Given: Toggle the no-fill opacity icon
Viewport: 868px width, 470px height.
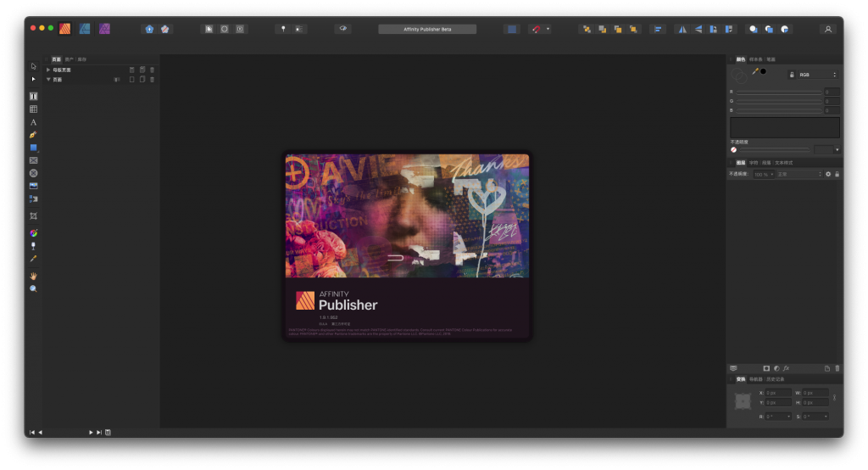Looking at the screenshot, I should (733, 149).
